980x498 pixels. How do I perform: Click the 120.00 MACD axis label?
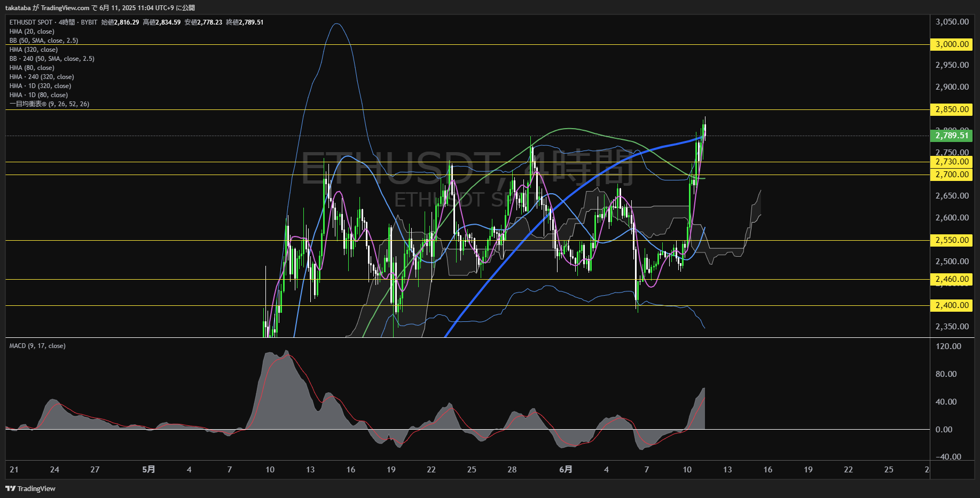[948, 346]
